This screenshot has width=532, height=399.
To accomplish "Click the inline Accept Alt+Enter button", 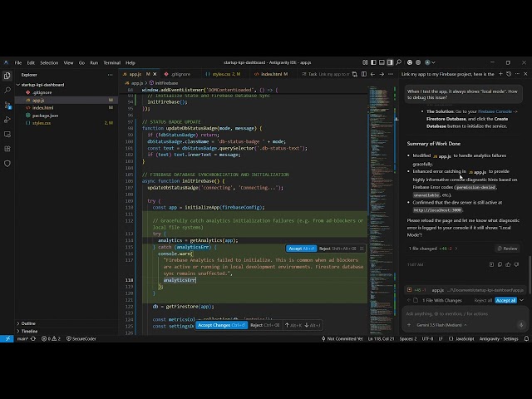I will pos(301,249).
